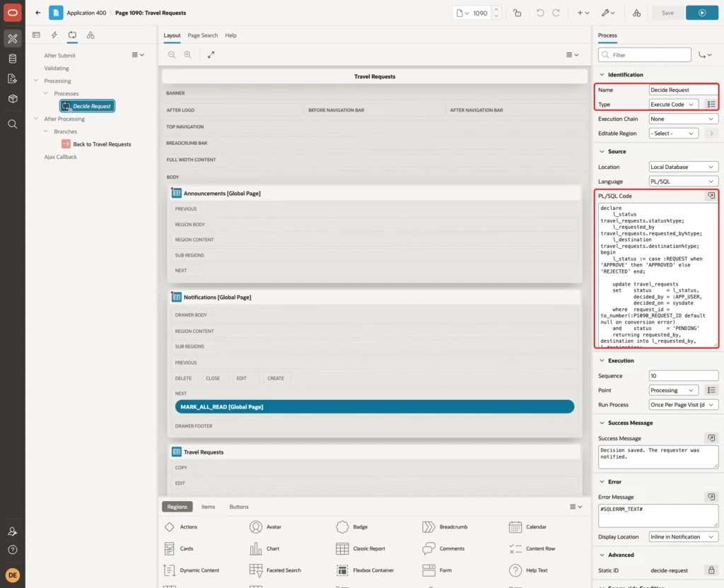Open the Display Location dropdown
Viewport: 724px width, 588px height.
click(x=684, y=537)
